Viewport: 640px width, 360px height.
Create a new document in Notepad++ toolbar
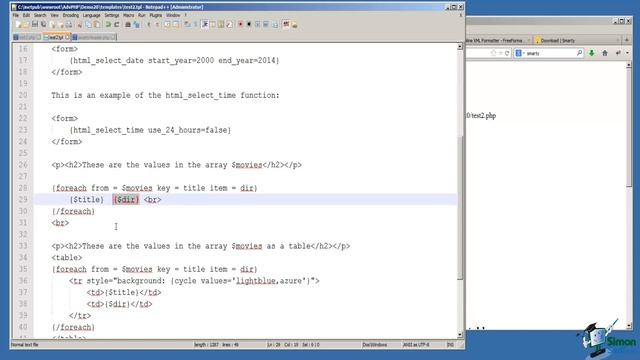18,24
